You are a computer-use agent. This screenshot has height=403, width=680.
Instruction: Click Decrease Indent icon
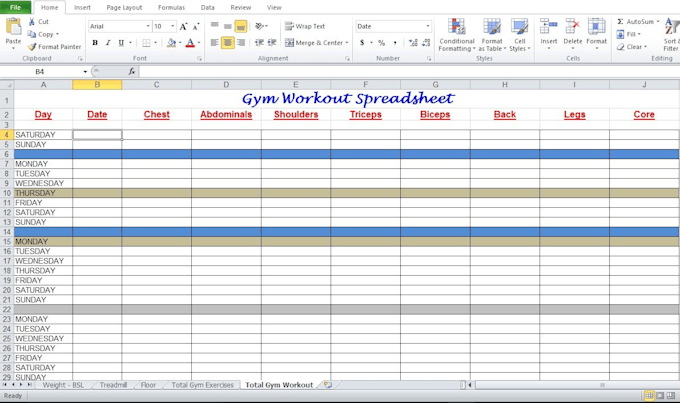pyautogui.click(x=259, y=43)
